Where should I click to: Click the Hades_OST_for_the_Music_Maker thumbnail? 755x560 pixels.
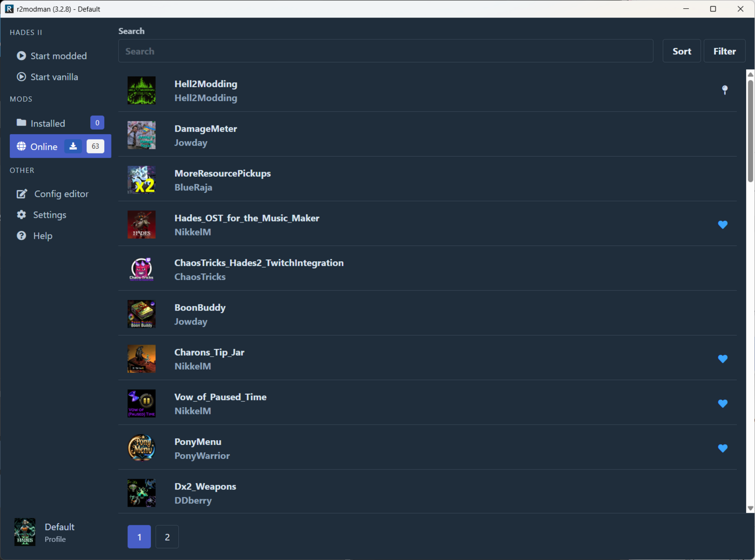[x=142, y=225]
